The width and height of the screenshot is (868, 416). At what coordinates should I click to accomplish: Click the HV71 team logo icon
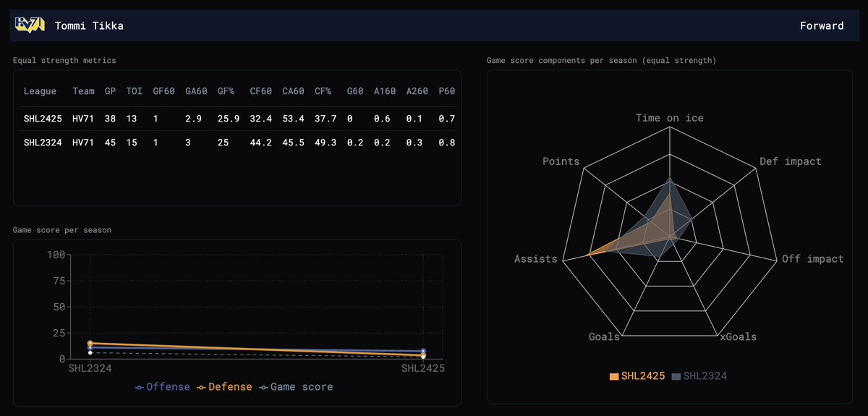30,25
